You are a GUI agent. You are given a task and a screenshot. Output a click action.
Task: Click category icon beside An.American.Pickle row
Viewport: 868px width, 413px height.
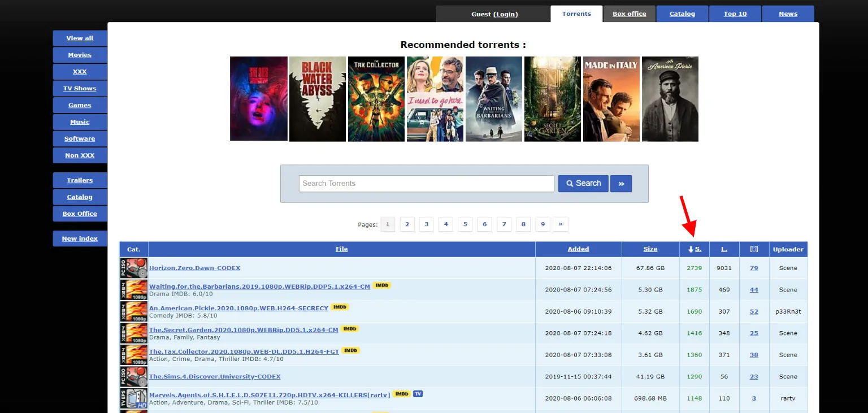click(134, 311)
